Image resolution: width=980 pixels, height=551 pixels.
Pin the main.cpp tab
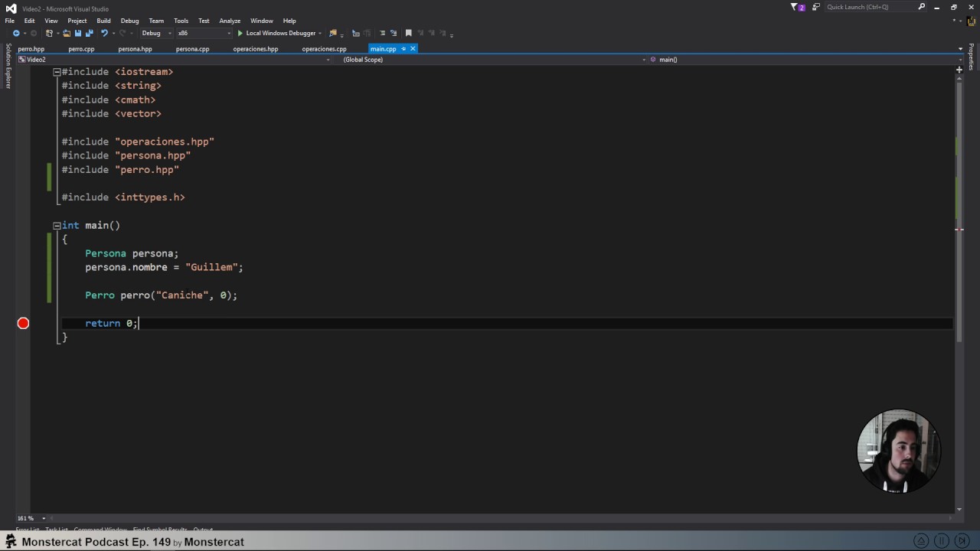[403, 49]
